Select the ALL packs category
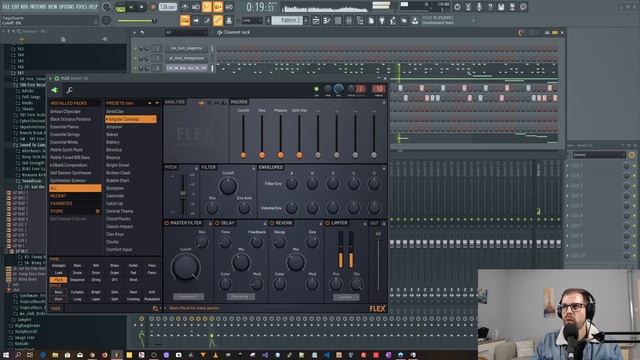 click(75, 188)
